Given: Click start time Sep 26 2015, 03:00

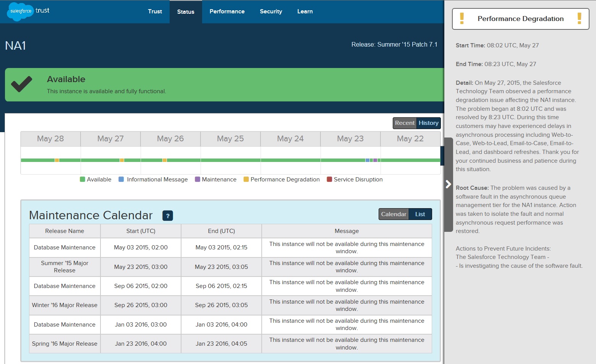Looking at the screenshot, I should pyautogui.click(x=141, y=305).
